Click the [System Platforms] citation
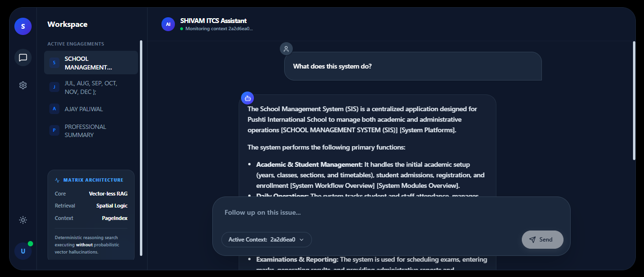This screenshot has width=644, height=277. (428, 130)
